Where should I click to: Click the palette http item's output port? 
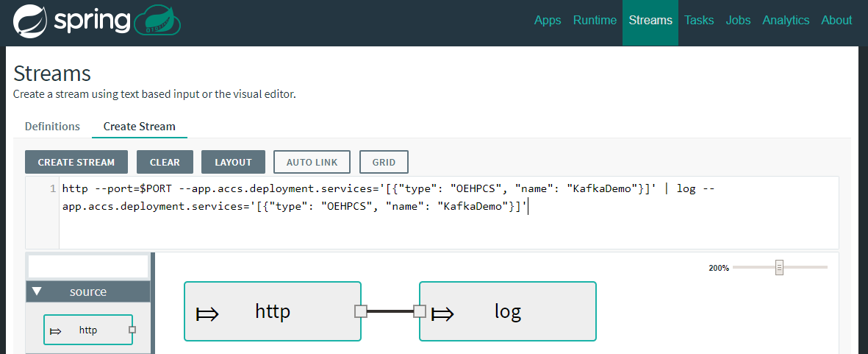(132, 330)
